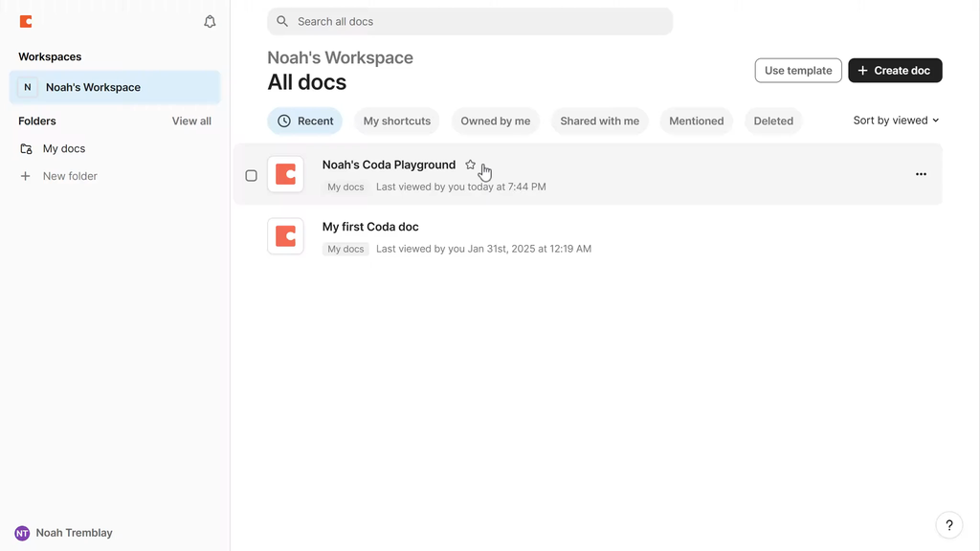The width and height of the screenshot is (980, 551).
Task: Click View all folders link
Action: [191, 121]
